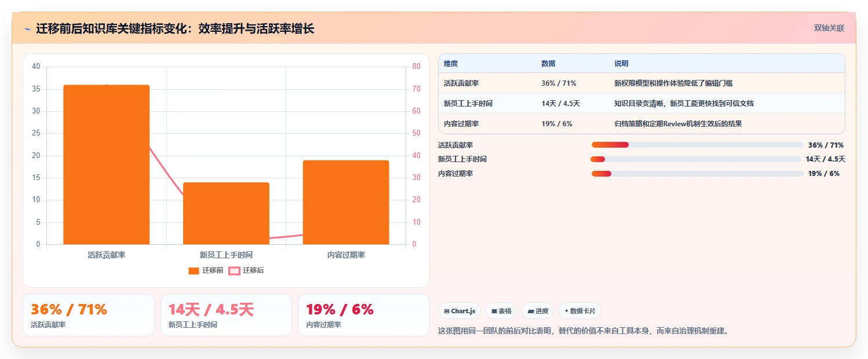The image size is (868, 359).
Task: Click the 36% / 71% data card
Action: [89, 315]
